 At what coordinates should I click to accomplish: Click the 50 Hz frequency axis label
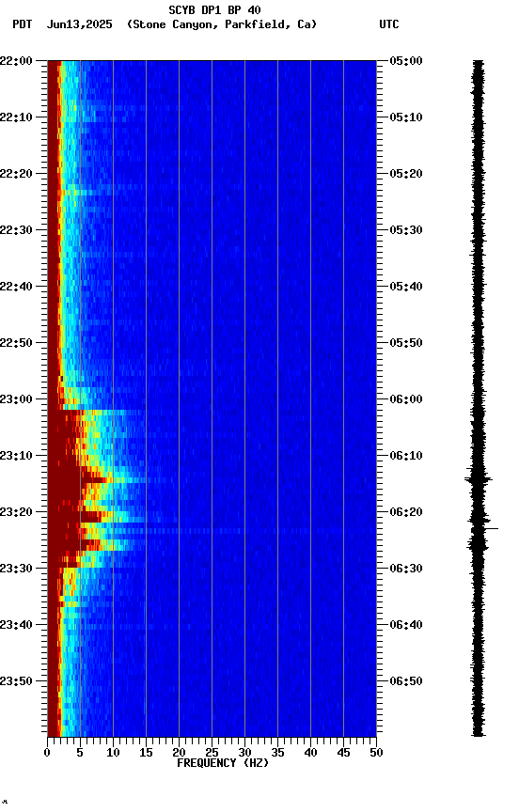point(376,753)
